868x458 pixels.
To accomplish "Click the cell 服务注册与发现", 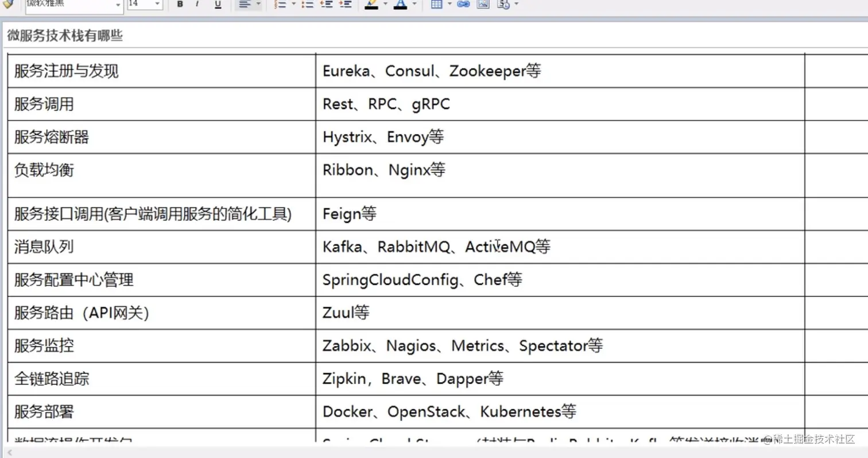I will 161,71.
